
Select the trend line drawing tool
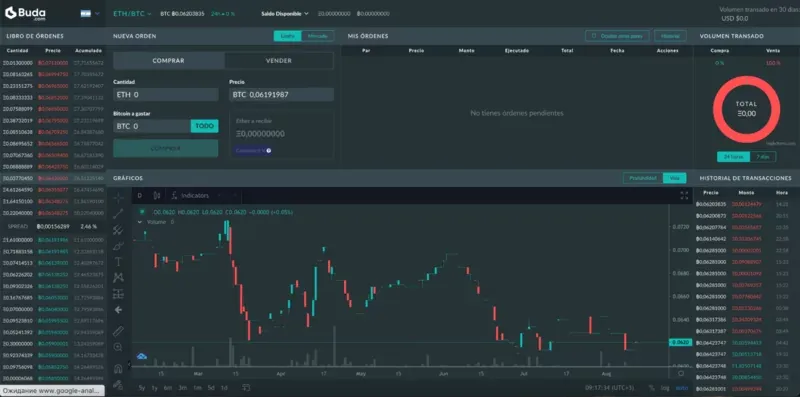118,213
